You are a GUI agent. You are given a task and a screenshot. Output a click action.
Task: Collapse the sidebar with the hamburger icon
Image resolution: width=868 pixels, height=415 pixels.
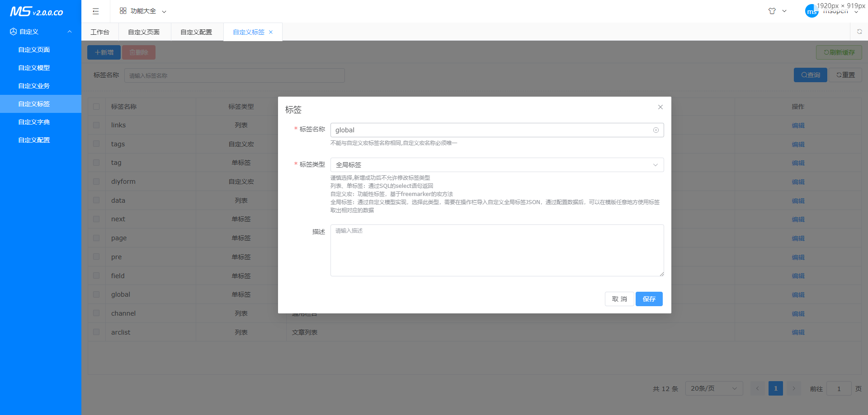point(95,11)
